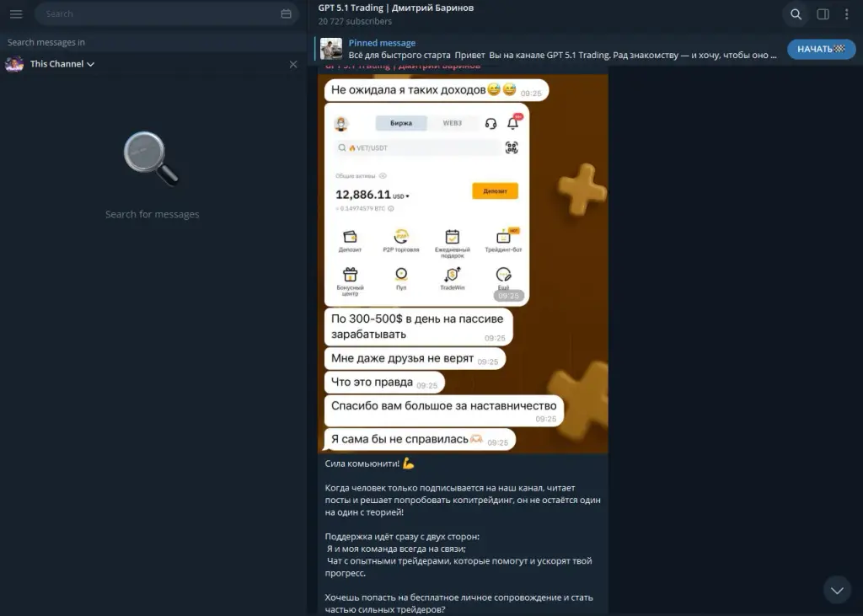Click the Ежедневный подарок calendar icon

(453, 237)
